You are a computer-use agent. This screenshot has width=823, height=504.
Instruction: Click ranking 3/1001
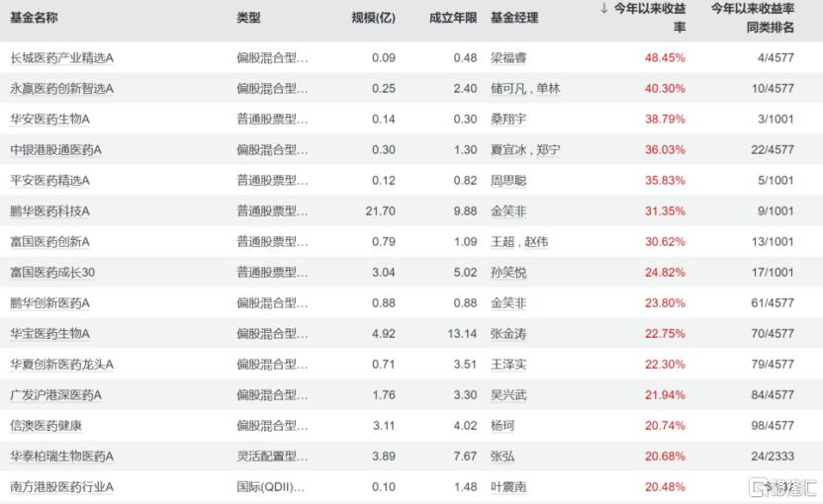coord(776,119)
